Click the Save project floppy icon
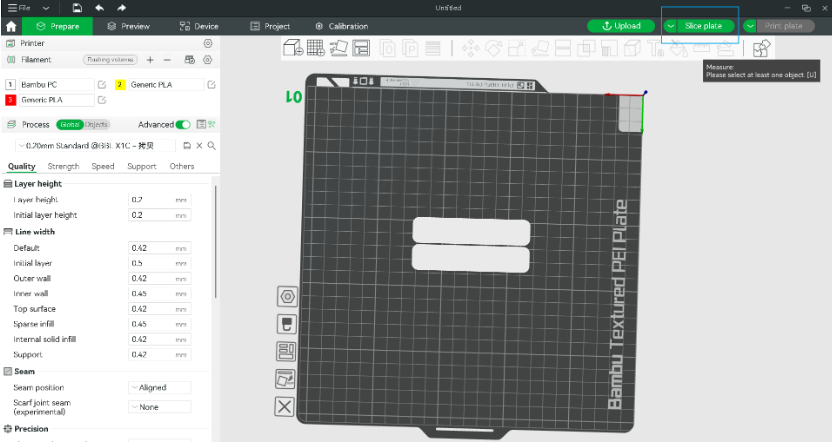The width and height of the screenshot is (832, 447). pyautogui.click(x=77, y=7)
